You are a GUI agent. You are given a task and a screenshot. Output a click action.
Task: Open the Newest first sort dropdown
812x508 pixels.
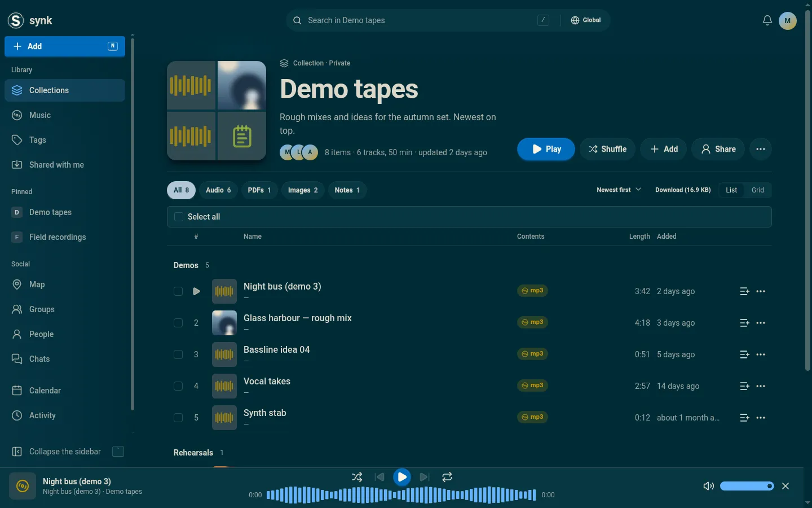pos(619,190)
